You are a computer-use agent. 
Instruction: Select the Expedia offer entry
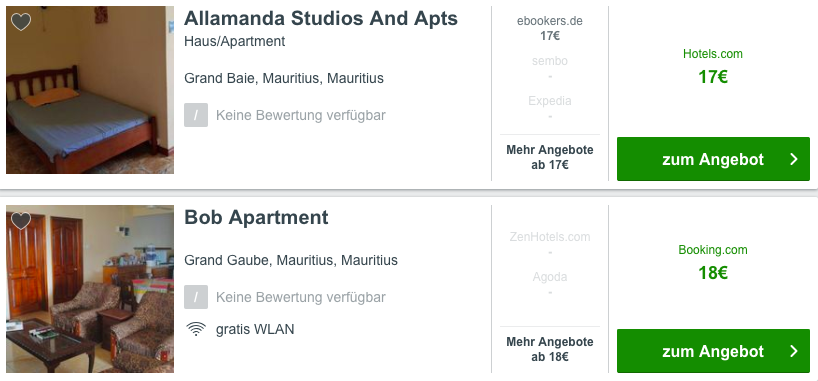pos(550,108)
